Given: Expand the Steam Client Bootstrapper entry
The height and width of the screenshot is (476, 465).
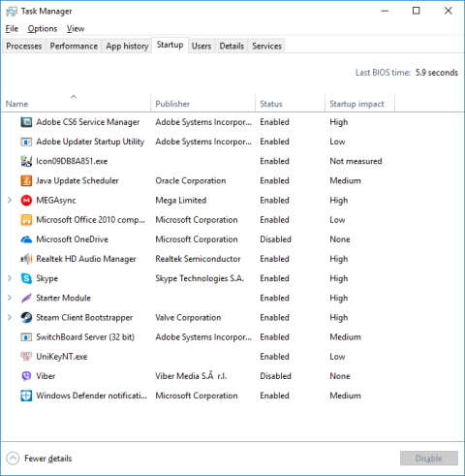Looking at the screenshot, I should 10,317.
